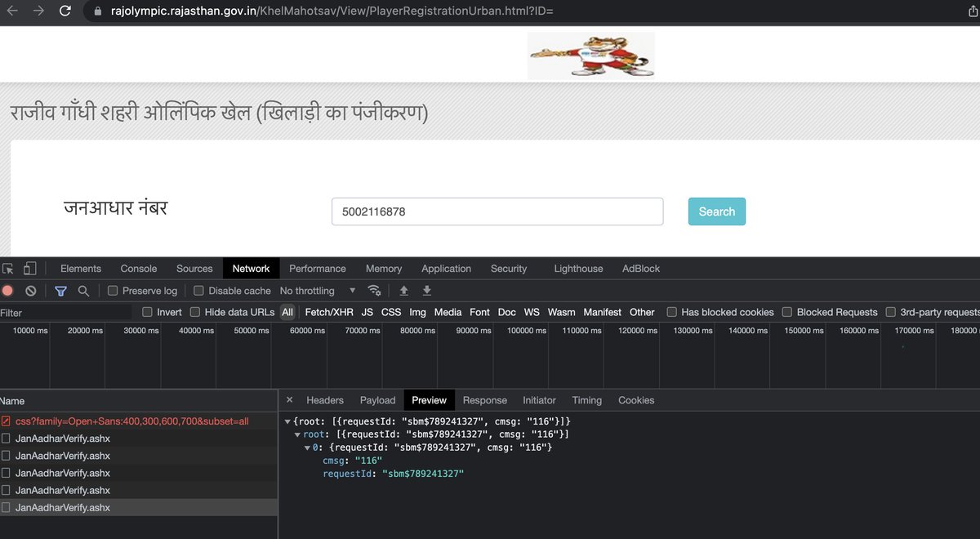Viewport: 980px width, 539px height.
Task: Collapse the 0 object in Preview panel
Action: 306,447
